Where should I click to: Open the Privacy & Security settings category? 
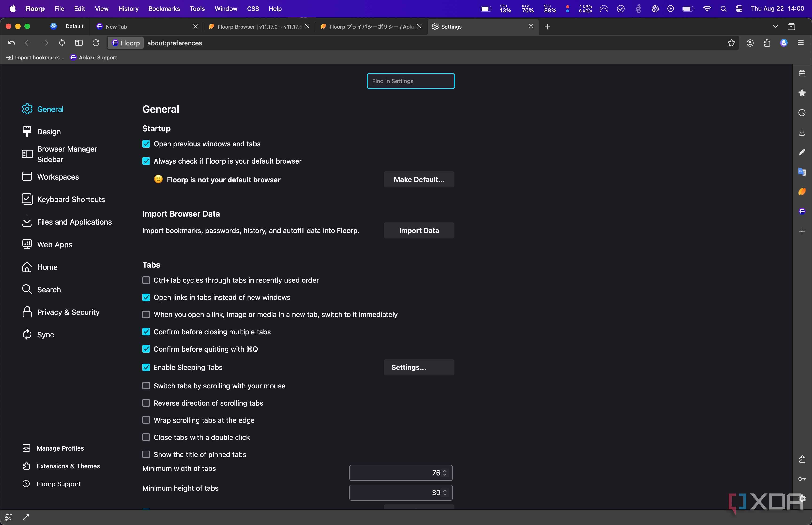[x=61, y=312]
